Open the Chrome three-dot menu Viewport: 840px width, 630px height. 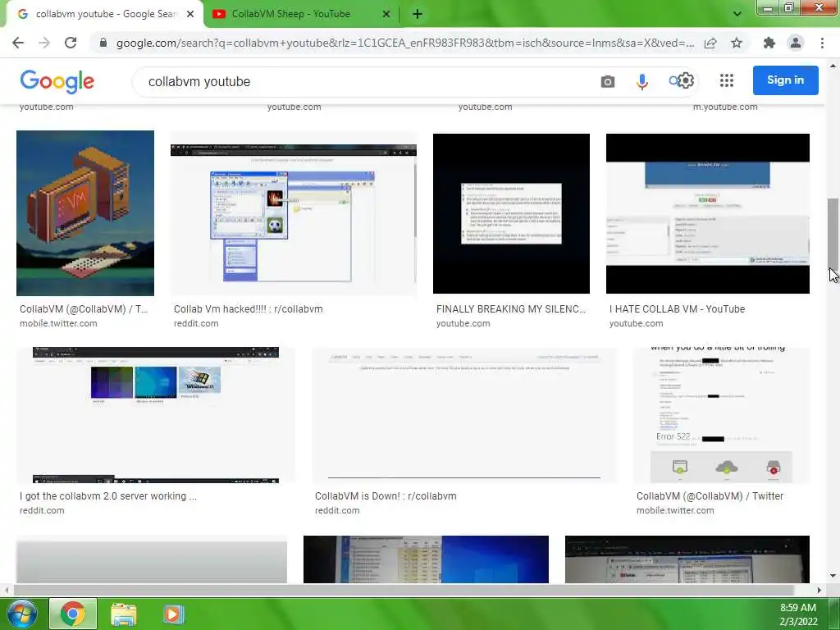[x=822, y=43]
